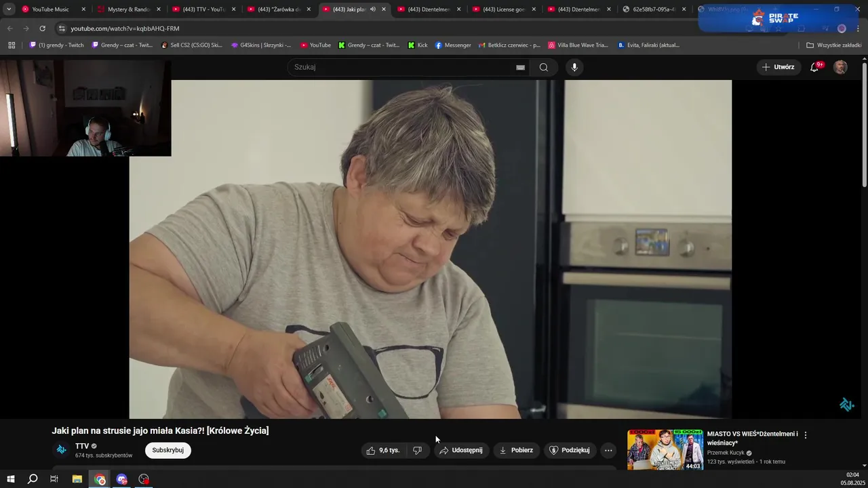Open Betklicz czerwiec bookmark
The height and width of the screenshot is (488, 868).
coord(509,45)
